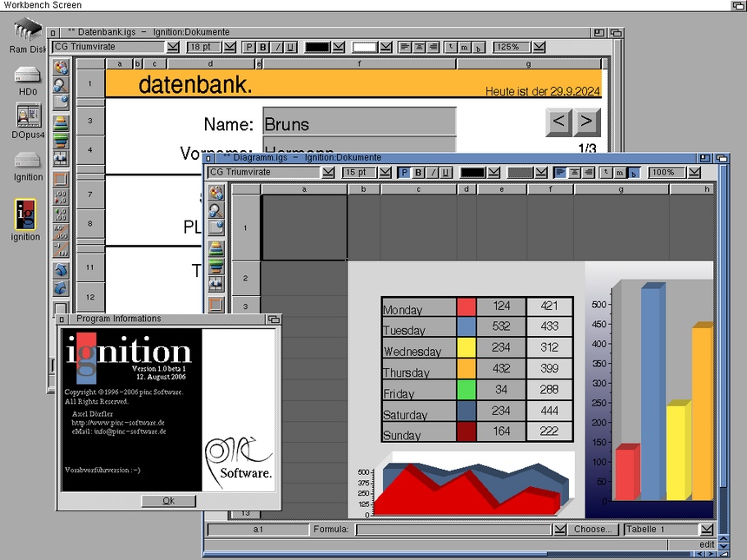
Task: Click the black text color swatch in Datenbank
Action: tap(317, 47)
